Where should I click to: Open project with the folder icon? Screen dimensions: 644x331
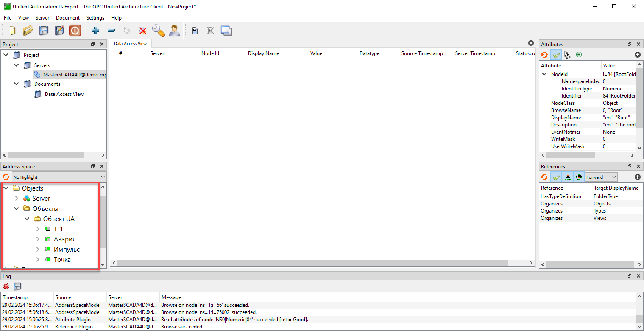[28, 31]
